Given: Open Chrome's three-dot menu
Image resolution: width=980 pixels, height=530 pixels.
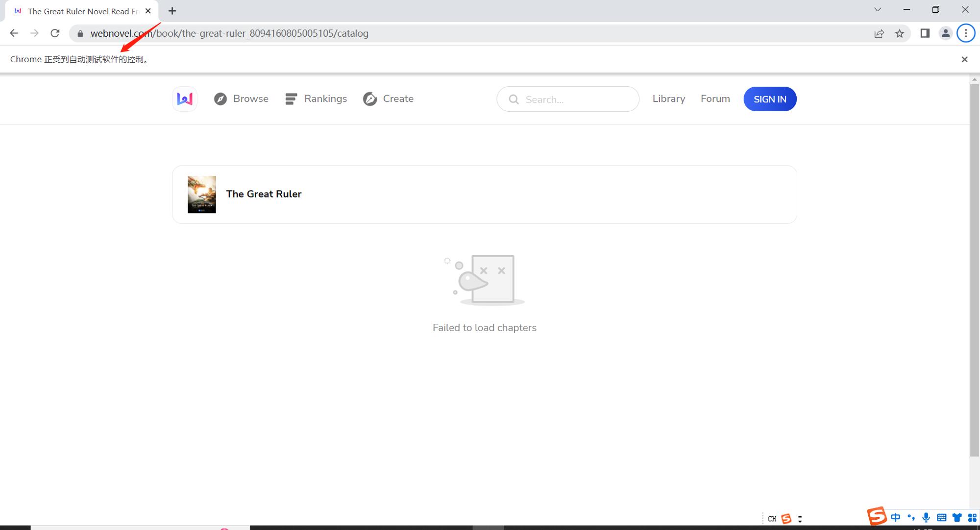Looking at the screenshot, I should [x=966, y=33].
